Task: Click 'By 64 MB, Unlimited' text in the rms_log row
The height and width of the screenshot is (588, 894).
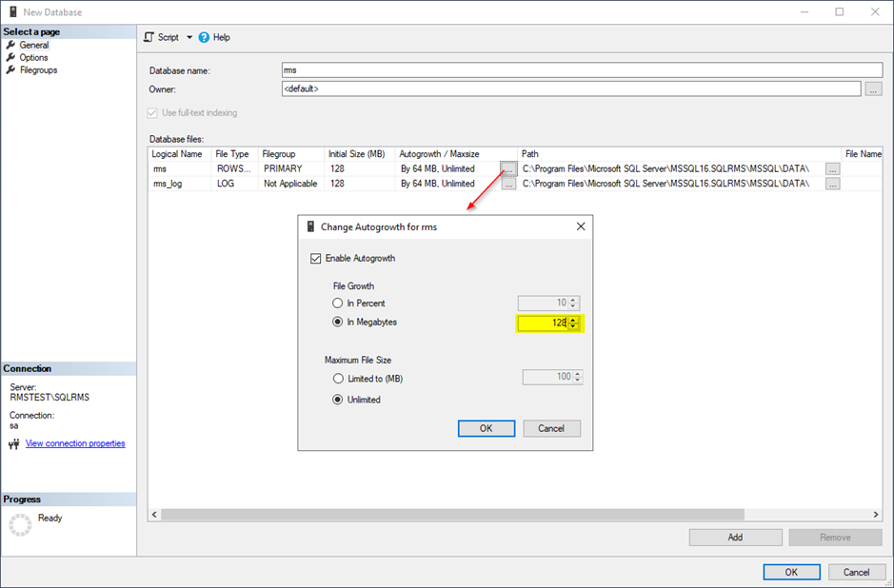Action: pos(437,184)
